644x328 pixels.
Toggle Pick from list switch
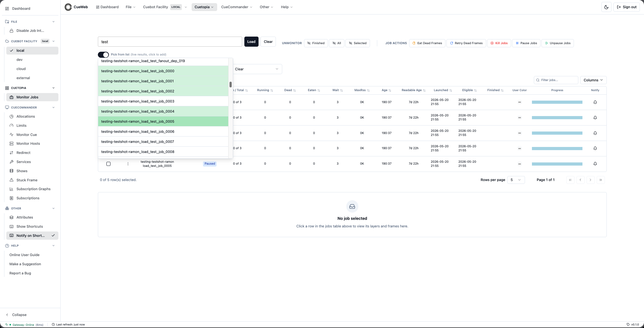(x=103, y=55)
